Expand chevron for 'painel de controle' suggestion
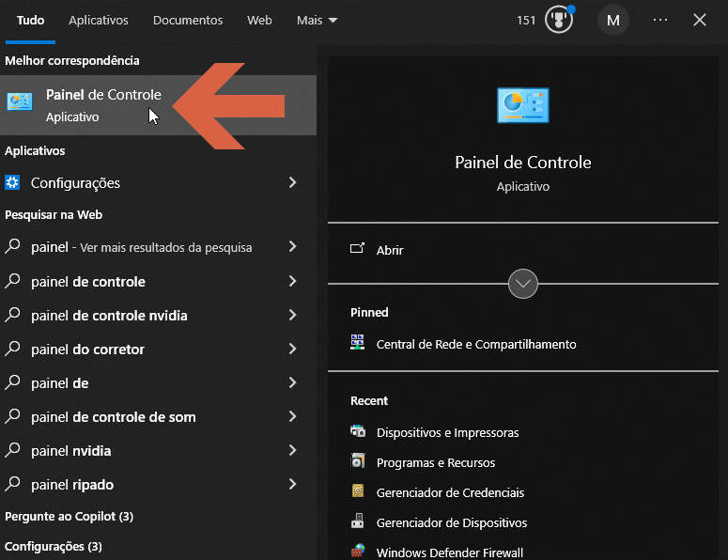Screen dimensions: 728x560 [292, 281]
